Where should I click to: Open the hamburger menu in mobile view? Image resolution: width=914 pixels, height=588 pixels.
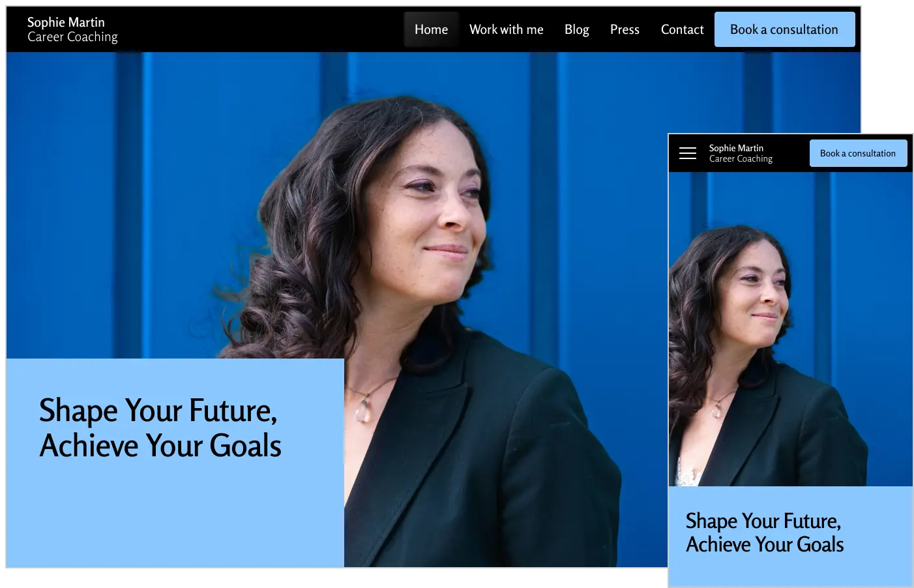point(688,153)
